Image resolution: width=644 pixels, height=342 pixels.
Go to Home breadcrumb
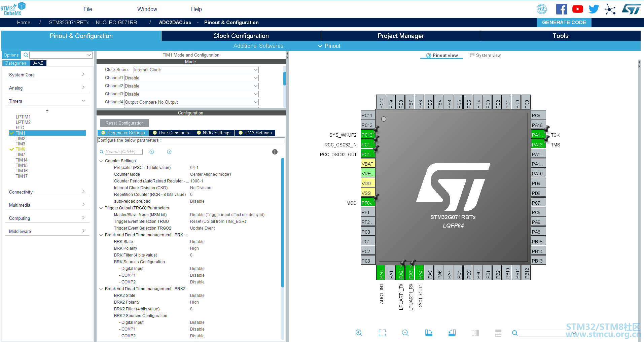click(24, 23)
